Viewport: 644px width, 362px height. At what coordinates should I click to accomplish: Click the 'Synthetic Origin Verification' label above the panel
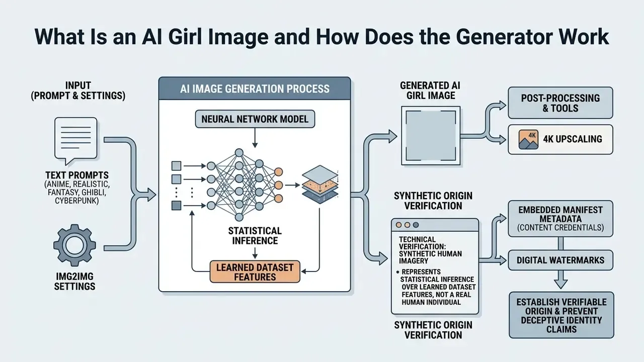(433, 201)
